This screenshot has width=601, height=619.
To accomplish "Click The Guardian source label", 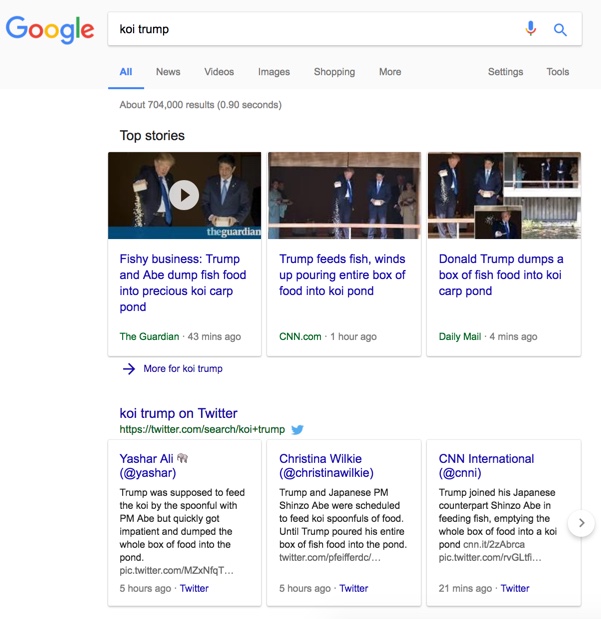I will [x=149, y=337].
